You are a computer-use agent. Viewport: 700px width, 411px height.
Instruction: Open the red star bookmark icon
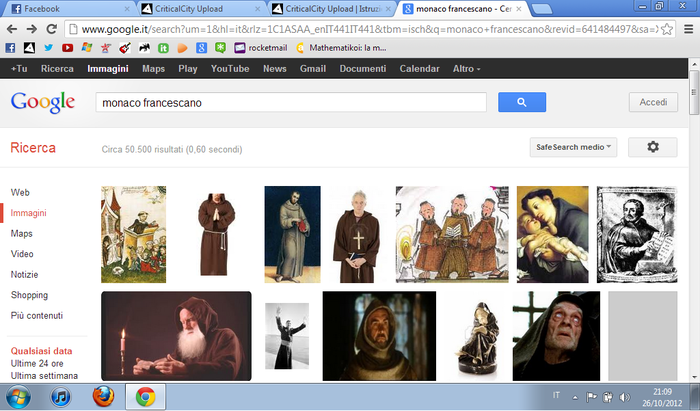pos(106,48)
